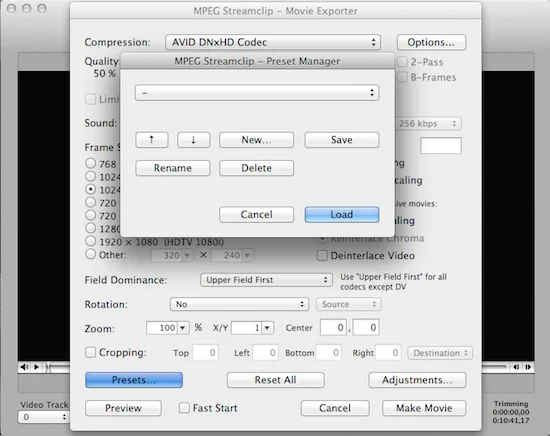
Task: Click the Bottom cropping field
Action: pyautogui.click(x=328, y=353)
